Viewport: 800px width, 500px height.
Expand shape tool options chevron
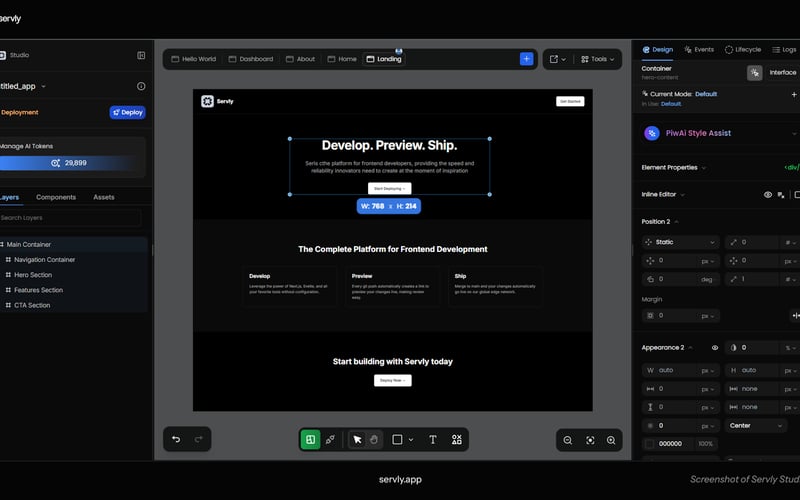point(411,439)
